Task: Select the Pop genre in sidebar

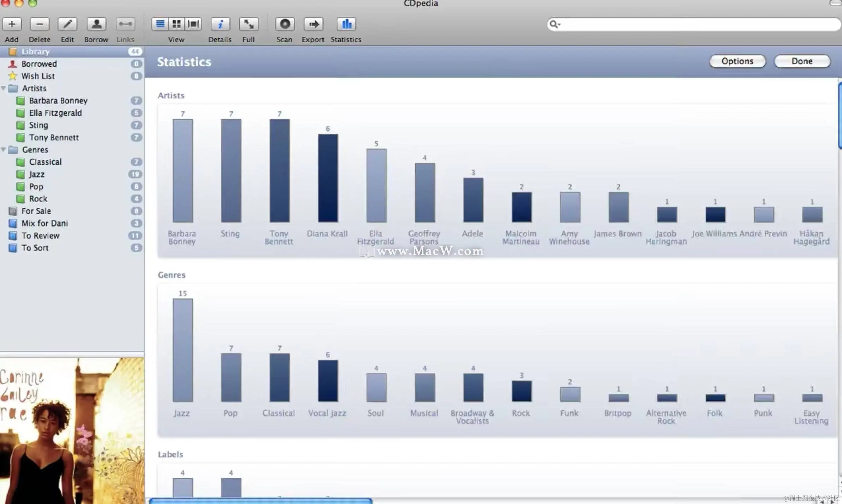Action: [72, 187]
